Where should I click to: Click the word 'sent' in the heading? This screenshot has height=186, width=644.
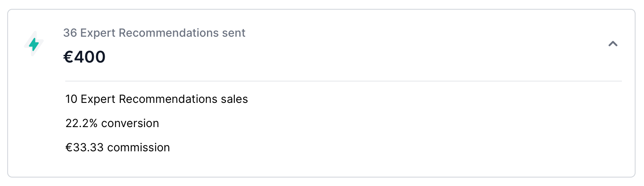coord(234,33)
